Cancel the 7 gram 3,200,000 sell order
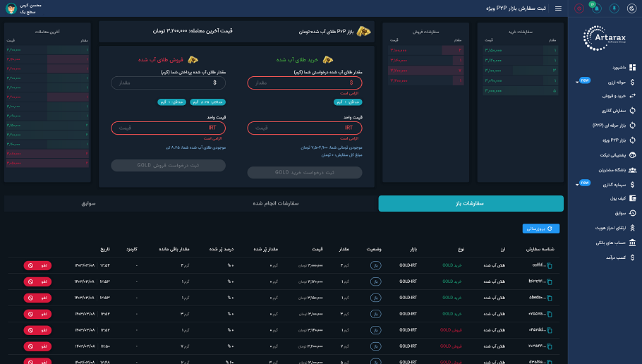 (x=37, y=346)
